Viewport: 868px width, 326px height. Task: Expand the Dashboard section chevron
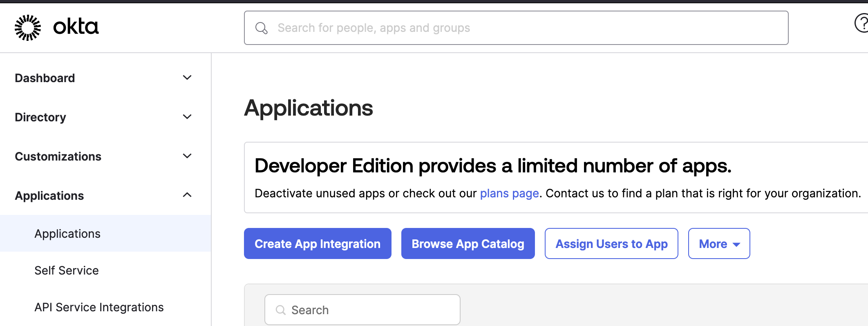point(187,78)
